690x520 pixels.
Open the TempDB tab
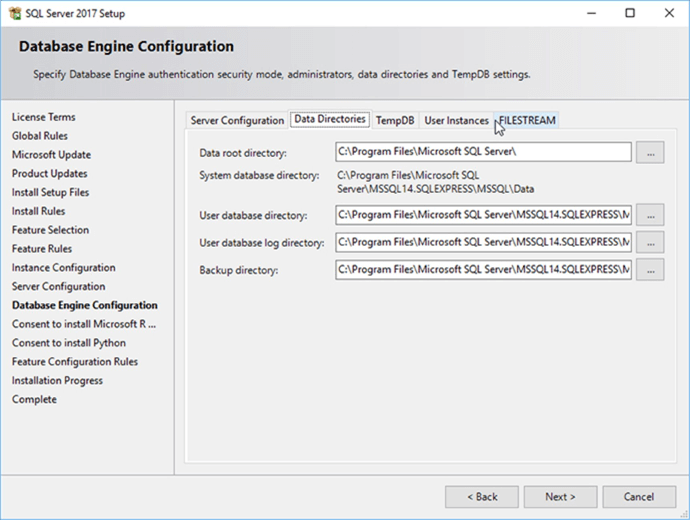(394, 121)
